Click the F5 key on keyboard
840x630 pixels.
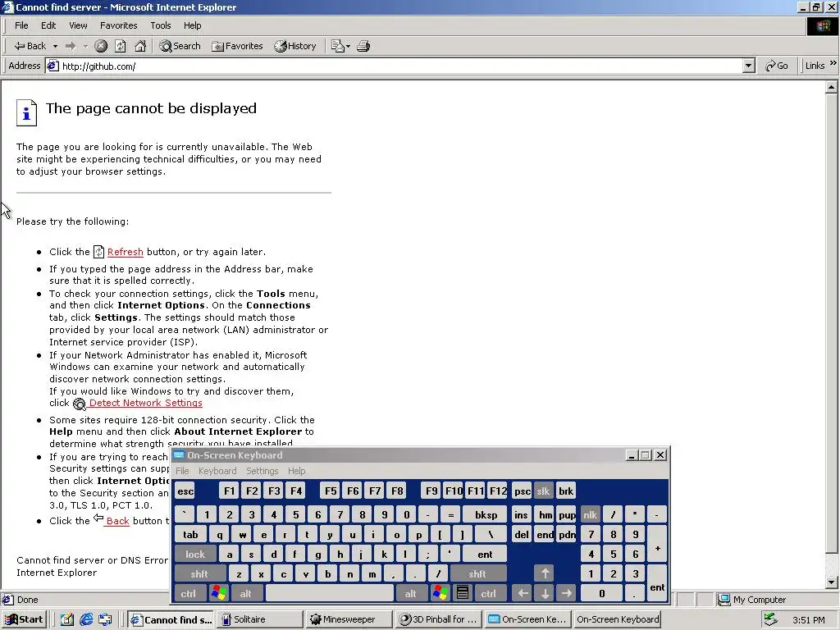coord(331,491)
